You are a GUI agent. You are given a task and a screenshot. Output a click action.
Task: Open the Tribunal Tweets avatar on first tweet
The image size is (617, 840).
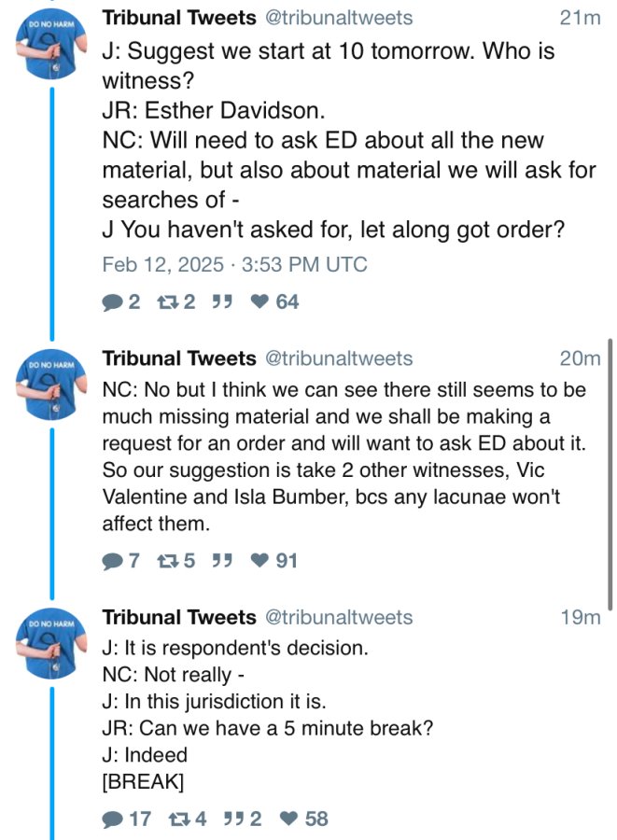click(51, 44)
